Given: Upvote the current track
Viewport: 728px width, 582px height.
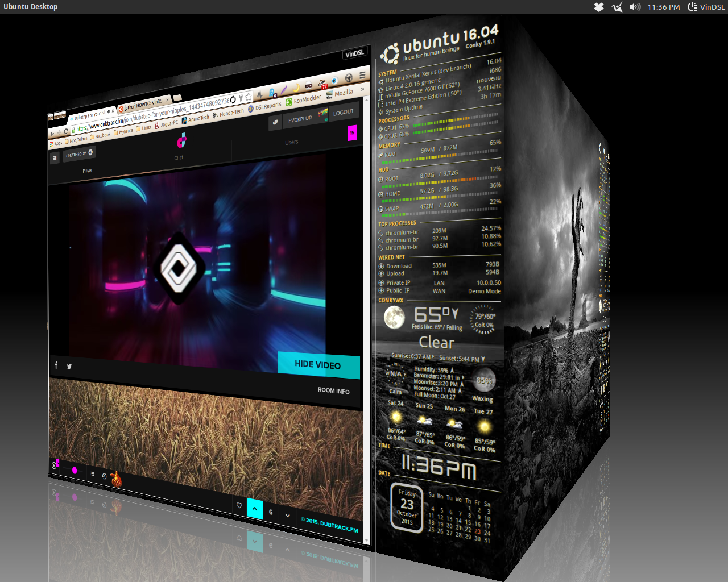Looking at the screenshot, I should pyautogui.click(x=255, y=509).
